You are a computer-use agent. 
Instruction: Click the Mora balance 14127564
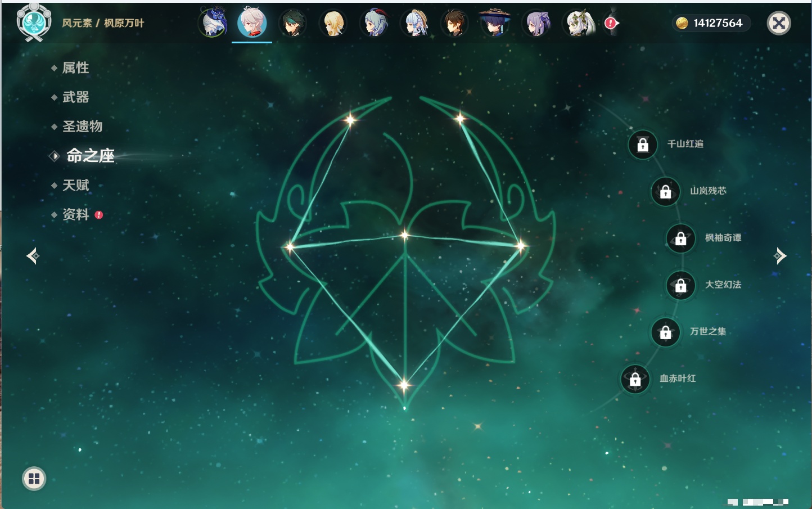pos(711,23)
